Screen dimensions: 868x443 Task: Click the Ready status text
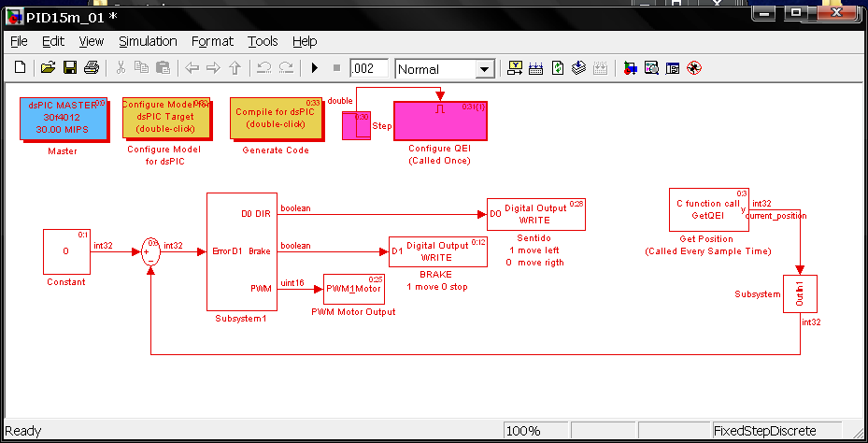coord(23,431)
